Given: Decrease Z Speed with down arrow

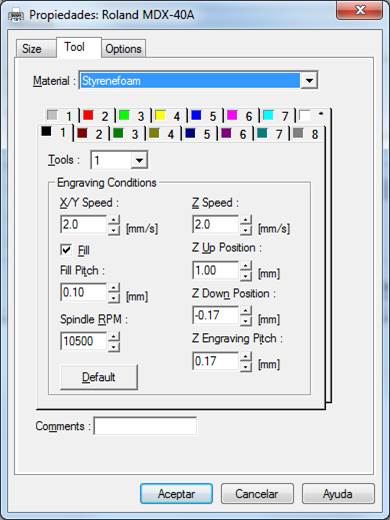Looking at the screenshot, I should click(246, 230).
